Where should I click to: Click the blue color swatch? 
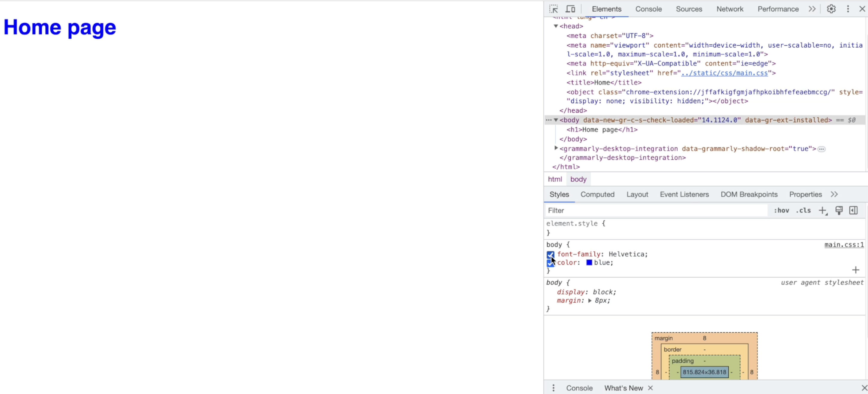click(589, 263)
